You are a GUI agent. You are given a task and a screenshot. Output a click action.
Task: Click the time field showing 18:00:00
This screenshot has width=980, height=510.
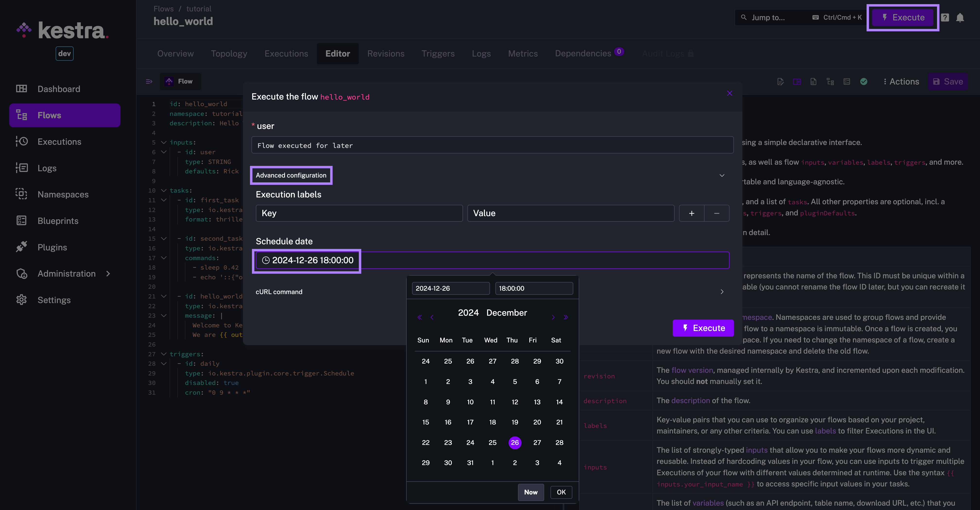click(534, 288)
